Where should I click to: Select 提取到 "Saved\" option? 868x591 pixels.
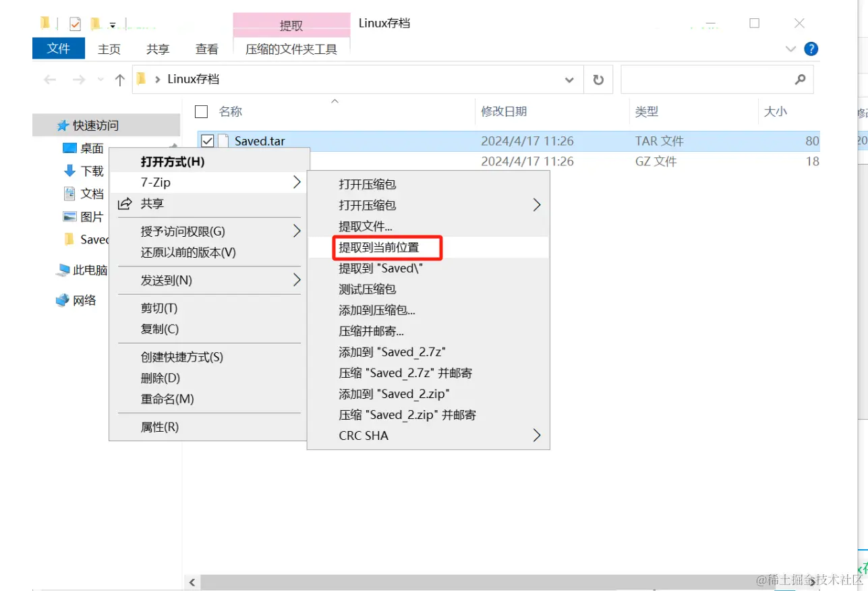coord(381,268)
